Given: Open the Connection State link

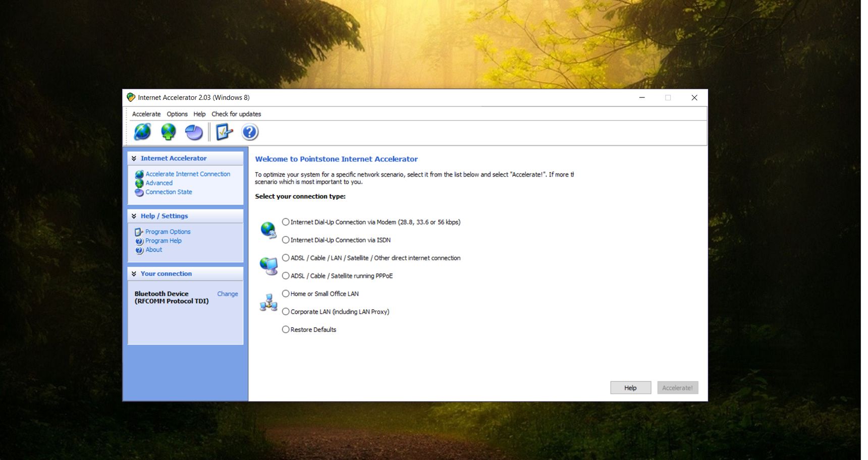Looking at the screenshot, I should (169, 192).
